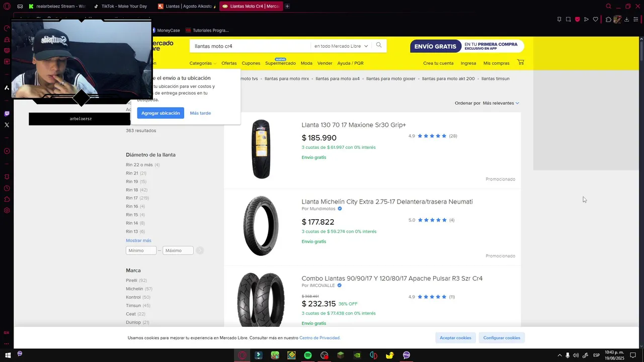
Task: Open Windows notification center icon
Action: (x=633, y=355)
